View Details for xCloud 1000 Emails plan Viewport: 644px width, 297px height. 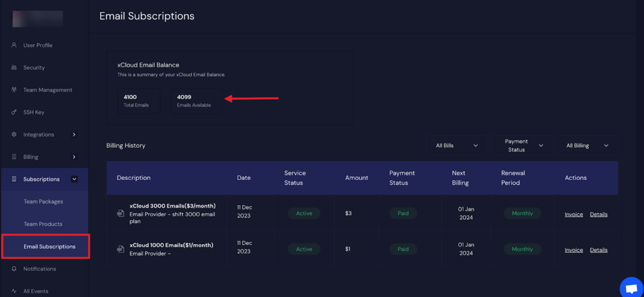(598, 250)
